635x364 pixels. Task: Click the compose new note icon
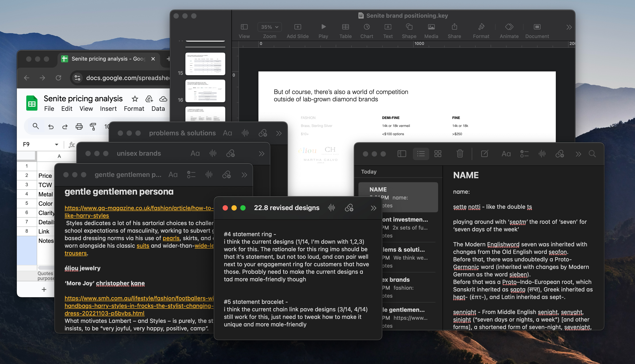click(485, 153)
